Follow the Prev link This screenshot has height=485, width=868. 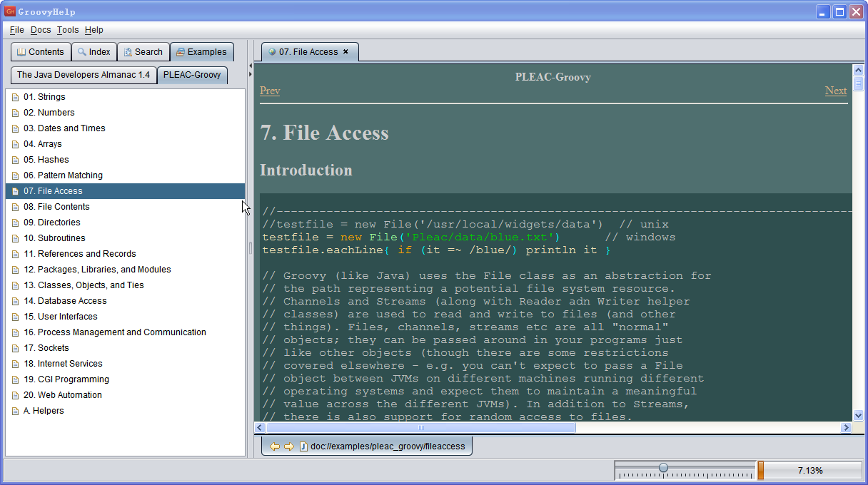(x=270, y=91)
